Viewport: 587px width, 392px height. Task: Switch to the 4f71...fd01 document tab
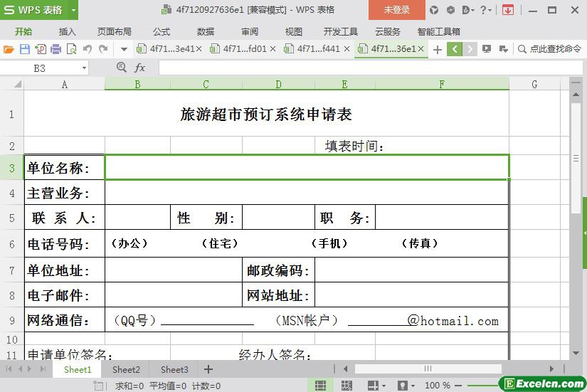(239, 48)
